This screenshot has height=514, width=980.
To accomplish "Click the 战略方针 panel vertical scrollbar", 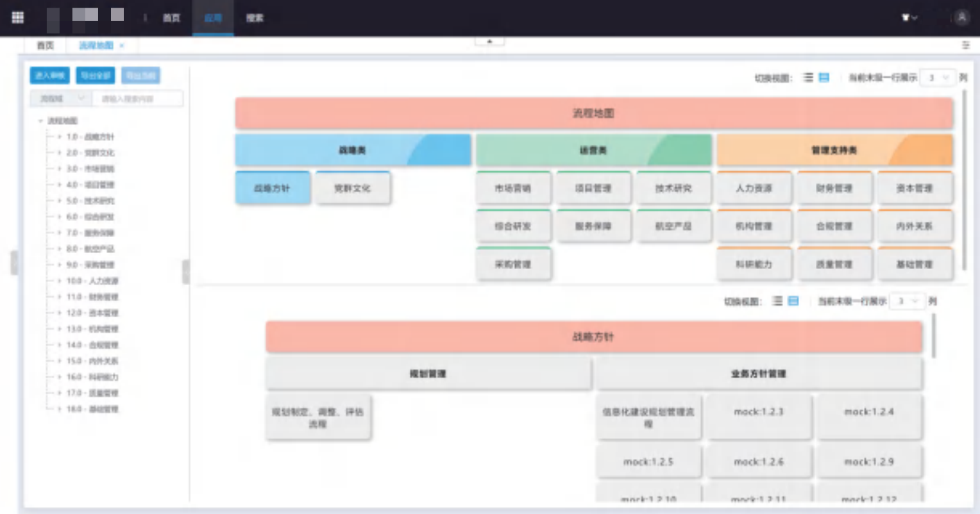I will coord(933,336).
